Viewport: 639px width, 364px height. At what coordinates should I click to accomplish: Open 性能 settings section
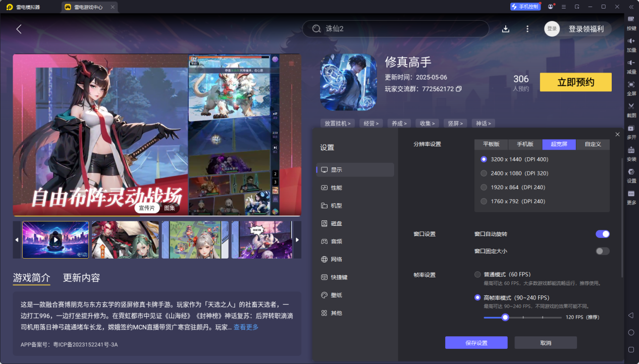[355, 188]
